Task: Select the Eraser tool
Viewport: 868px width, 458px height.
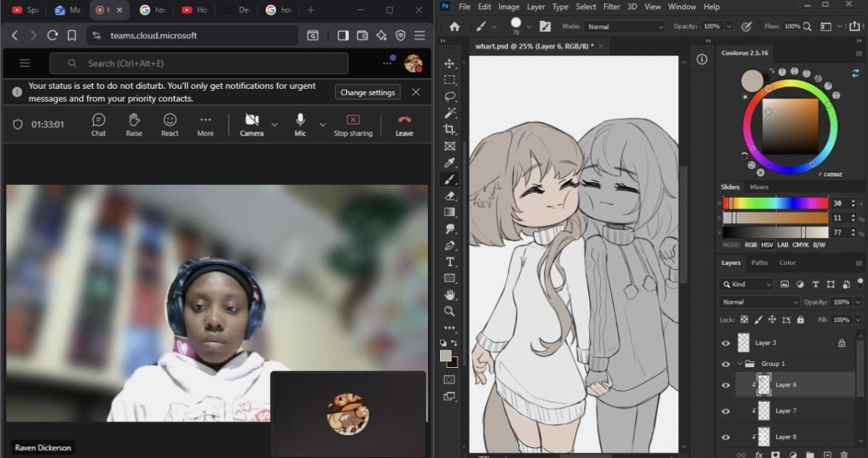Action: point(450,196)
